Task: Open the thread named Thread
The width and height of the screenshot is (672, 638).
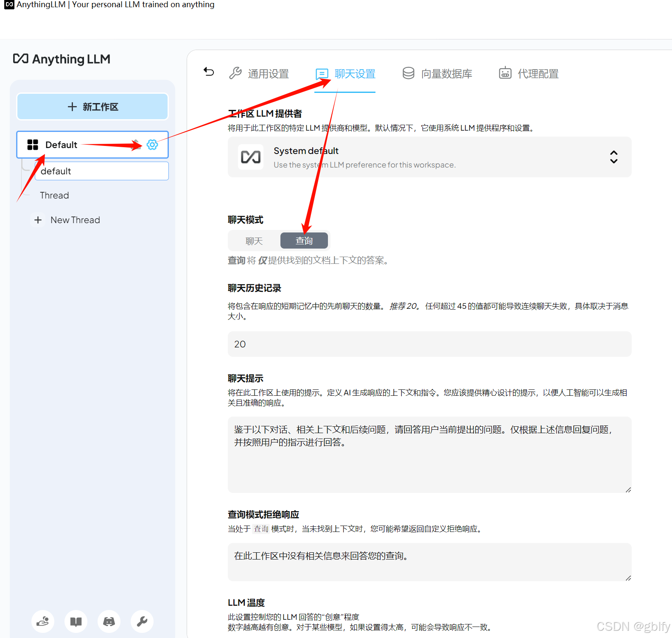Action: tap(54, 195)
